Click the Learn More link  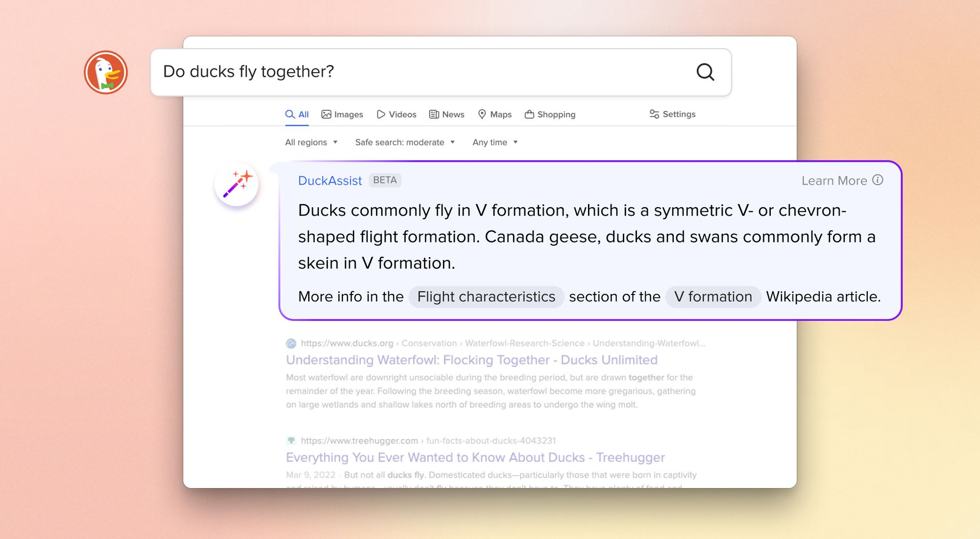coord(834,180)
